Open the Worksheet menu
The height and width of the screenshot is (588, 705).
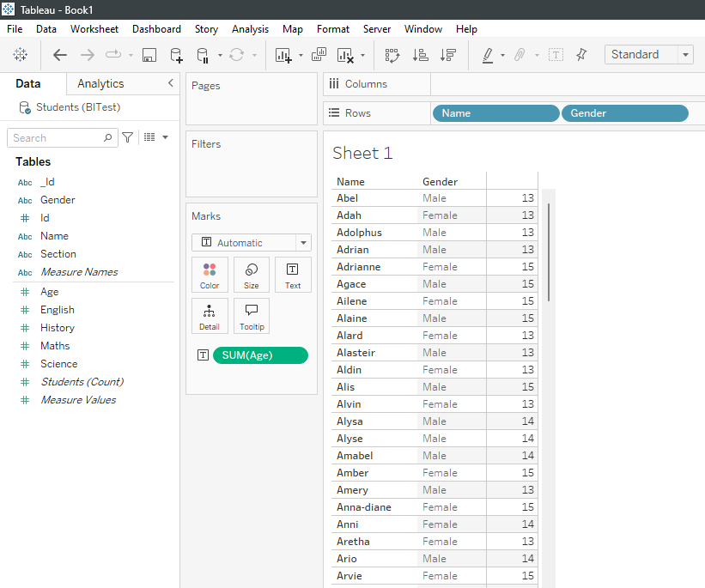(x=94, y=29)
